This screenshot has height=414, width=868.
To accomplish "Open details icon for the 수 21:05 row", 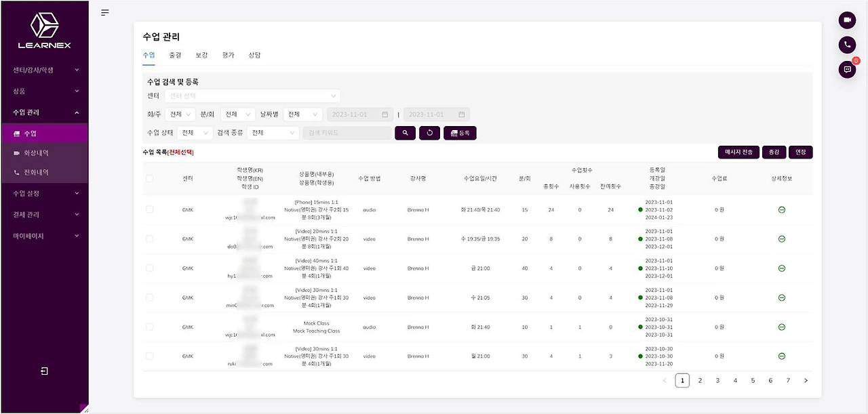I will 781,297.
